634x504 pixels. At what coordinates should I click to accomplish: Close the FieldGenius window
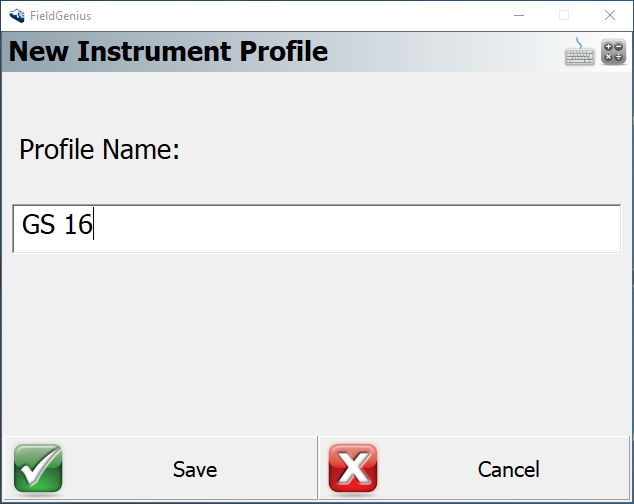coord(610,15)
